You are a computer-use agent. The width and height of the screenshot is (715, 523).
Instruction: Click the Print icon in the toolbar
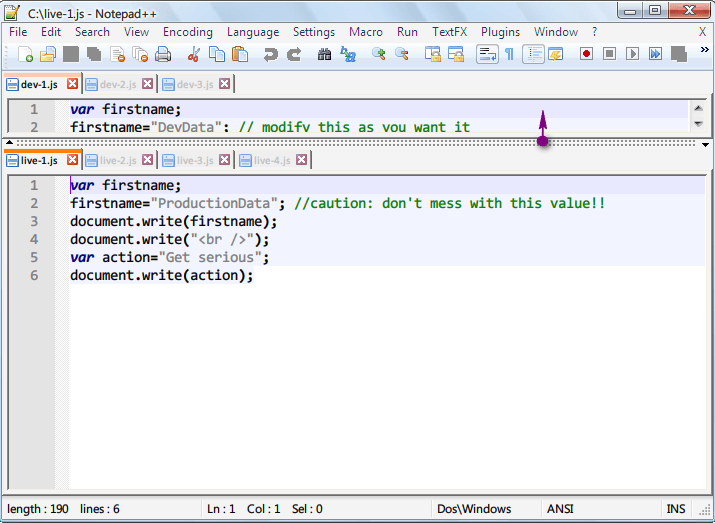162,54
